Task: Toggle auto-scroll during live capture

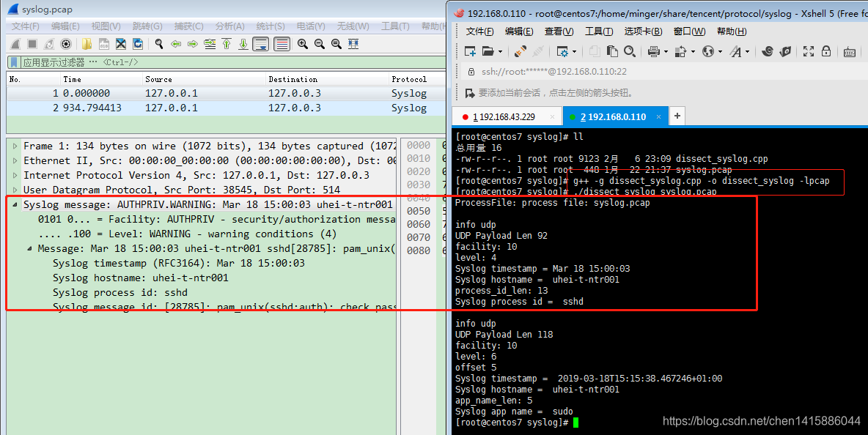Action: pyautogui.click(x=260, y=44)
